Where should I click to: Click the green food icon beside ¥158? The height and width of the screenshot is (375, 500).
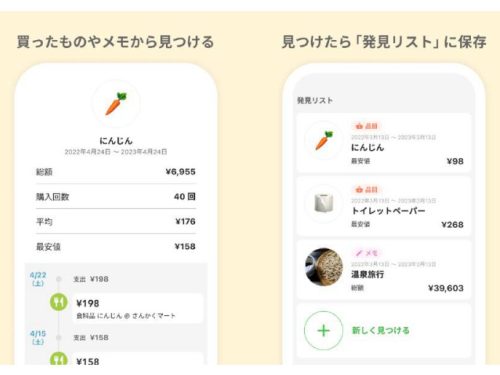(59, 359)
